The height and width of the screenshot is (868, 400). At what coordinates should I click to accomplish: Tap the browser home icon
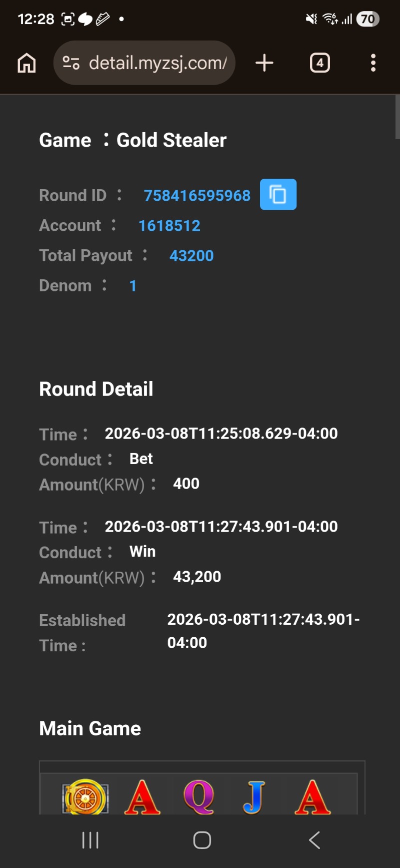pos(26,63)
